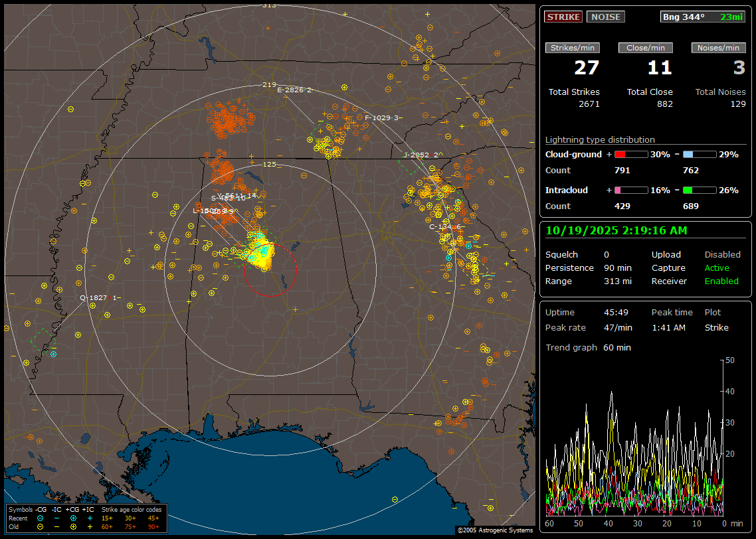The image size is (756, 539).
Task: Click the old -CG yellow circle legend symbol
Action: click(x=41, y=526)
